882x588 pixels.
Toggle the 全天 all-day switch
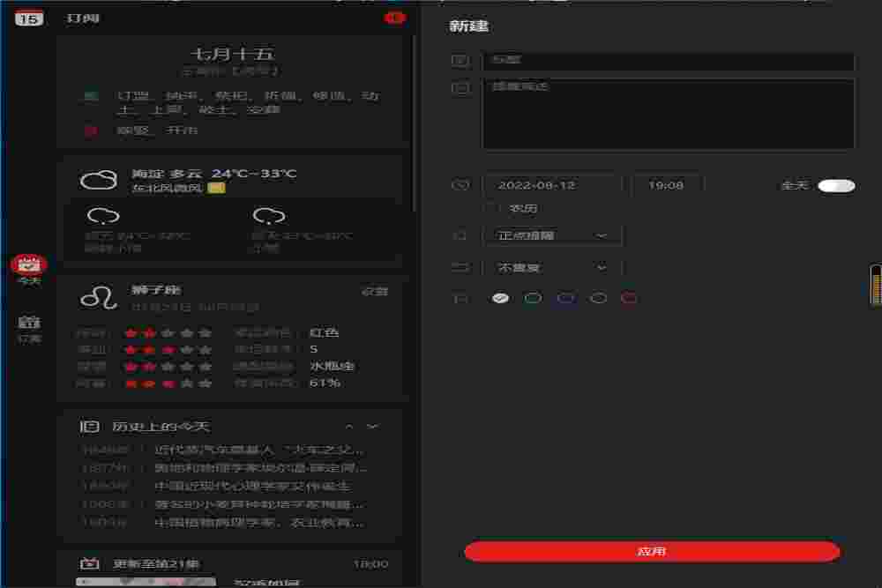pyautogui.click(x=836, y=185)
